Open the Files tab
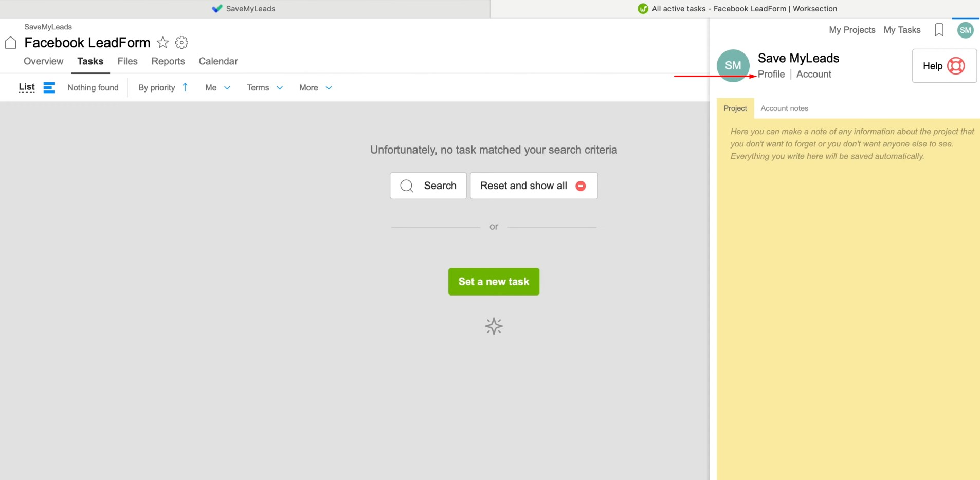 (128, 61)
